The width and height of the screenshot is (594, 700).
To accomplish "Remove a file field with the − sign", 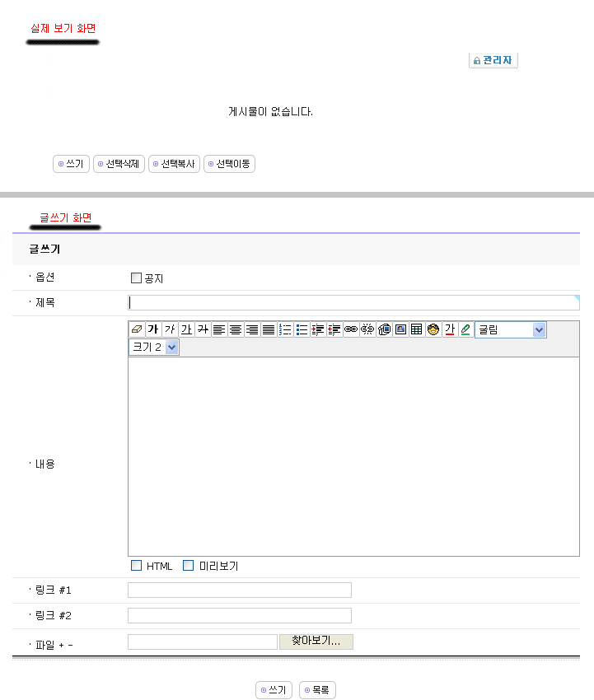I will (x=70, y=646).
